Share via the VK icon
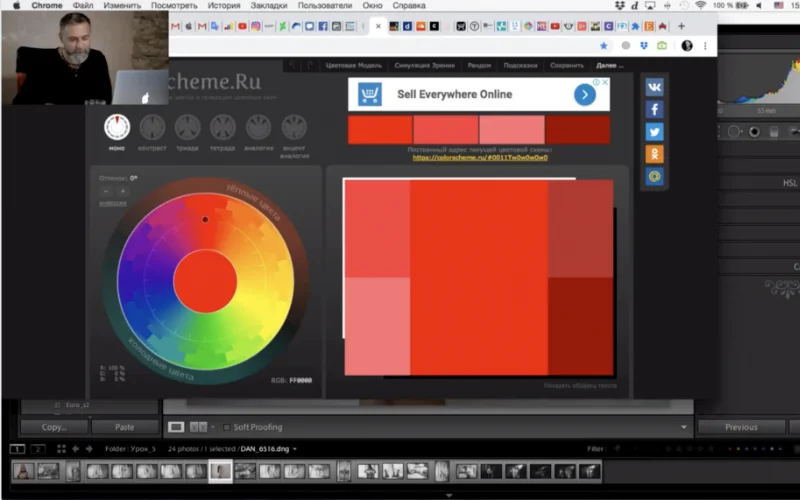Image resolution: width=800 pixels, height=500 pixels. click(654, 87)
